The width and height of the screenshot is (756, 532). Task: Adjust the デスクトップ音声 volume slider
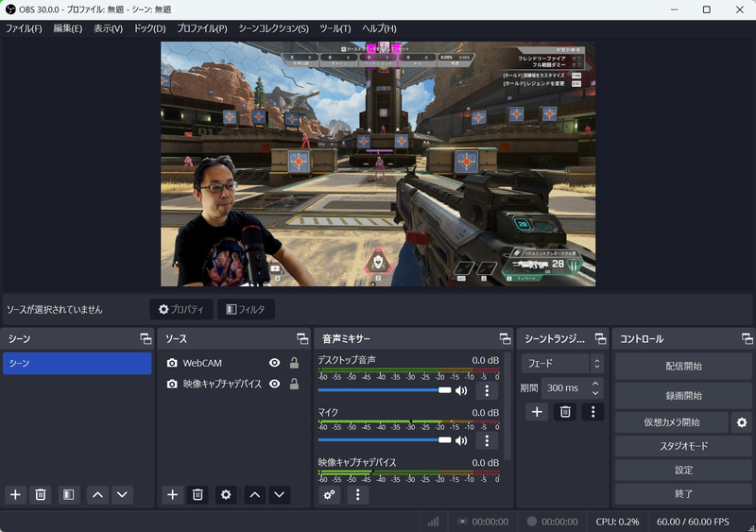point(385,389)
